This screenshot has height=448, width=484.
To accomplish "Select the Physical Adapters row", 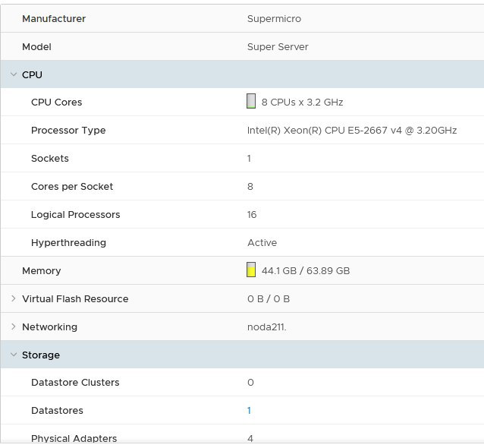I will (x=242, y=436).
